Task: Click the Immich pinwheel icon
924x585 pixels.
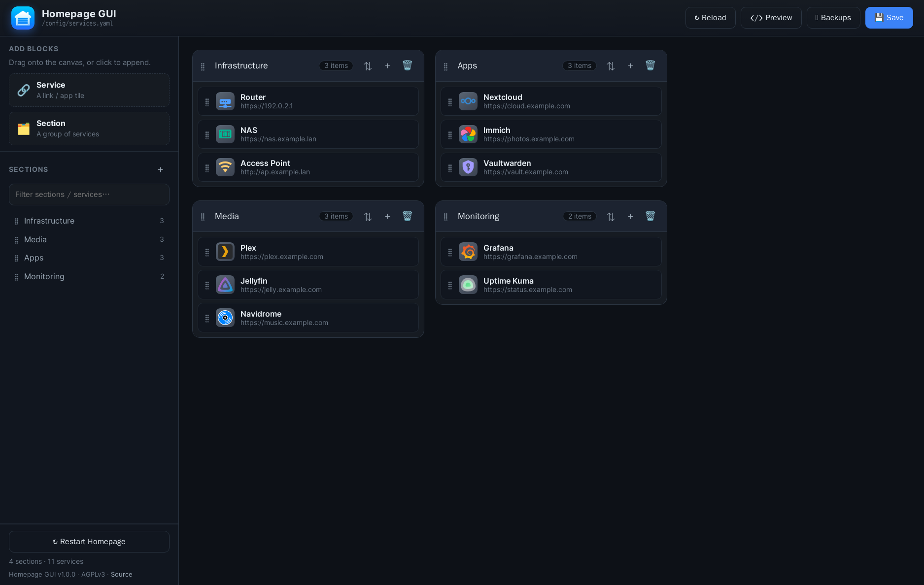Action: [x=468, y=134]
